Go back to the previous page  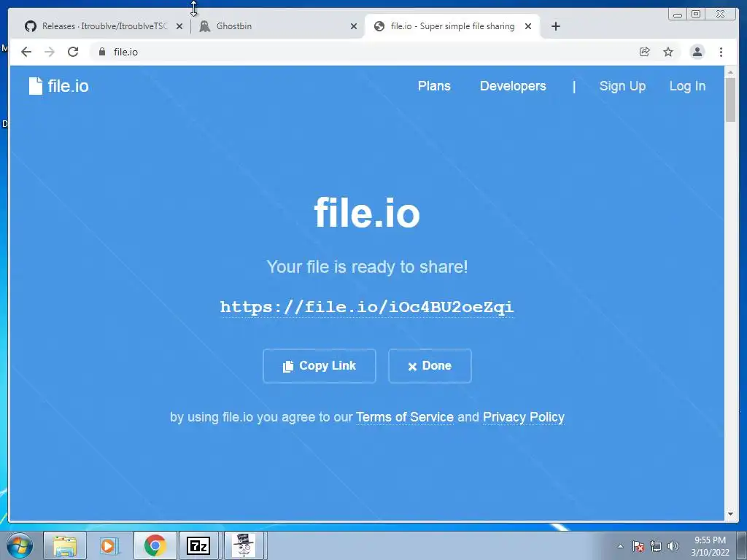click(26, 52)
